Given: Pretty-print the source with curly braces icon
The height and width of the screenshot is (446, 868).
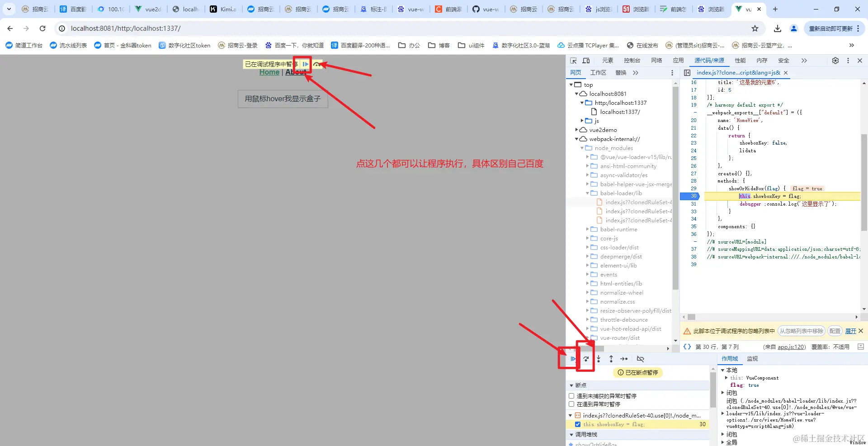Looking at the screenshot, I should point(687,347).
